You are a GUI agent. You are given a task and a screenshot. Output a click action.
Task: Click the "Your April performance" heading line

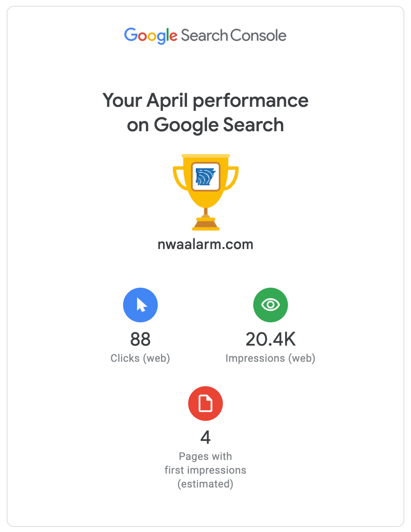click(205, 100)
